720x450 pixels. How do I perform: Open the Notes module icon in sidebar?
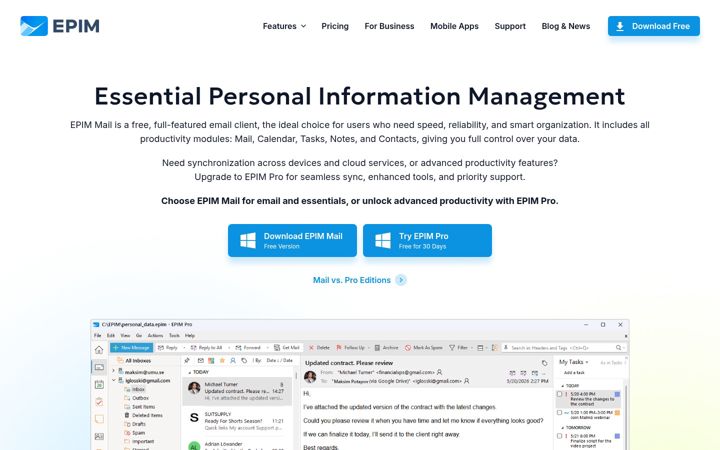pyautogui.click(x=99, y=419)
